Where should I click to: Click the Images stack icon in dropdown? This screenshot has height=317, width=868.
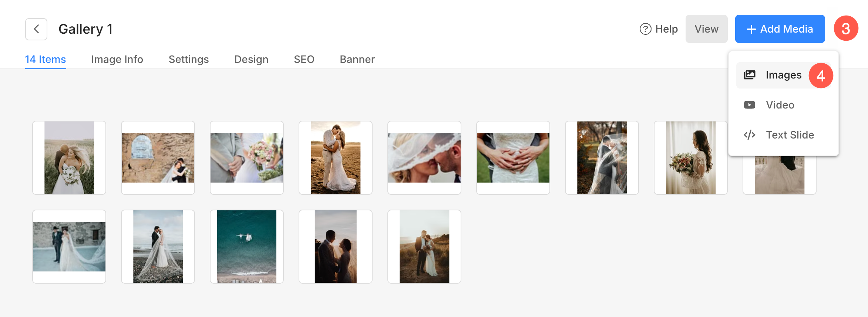pyautogui.click(x=749, y=75)
